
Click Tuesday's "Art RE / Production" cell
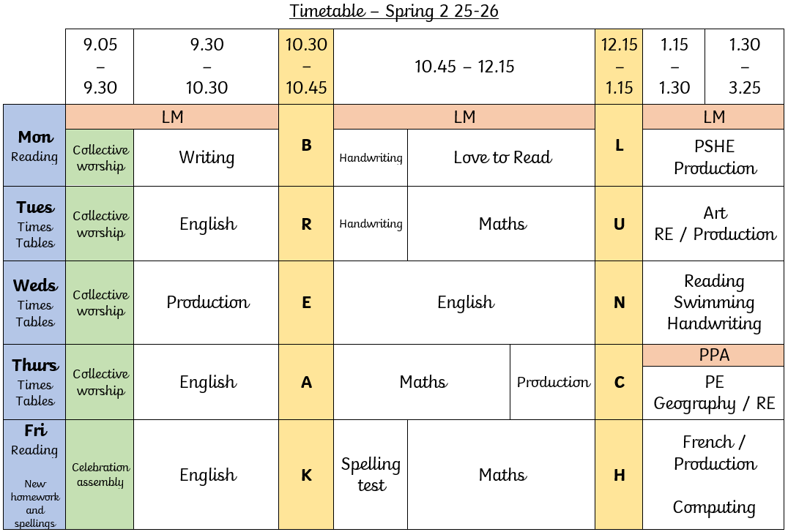[713, 224]
